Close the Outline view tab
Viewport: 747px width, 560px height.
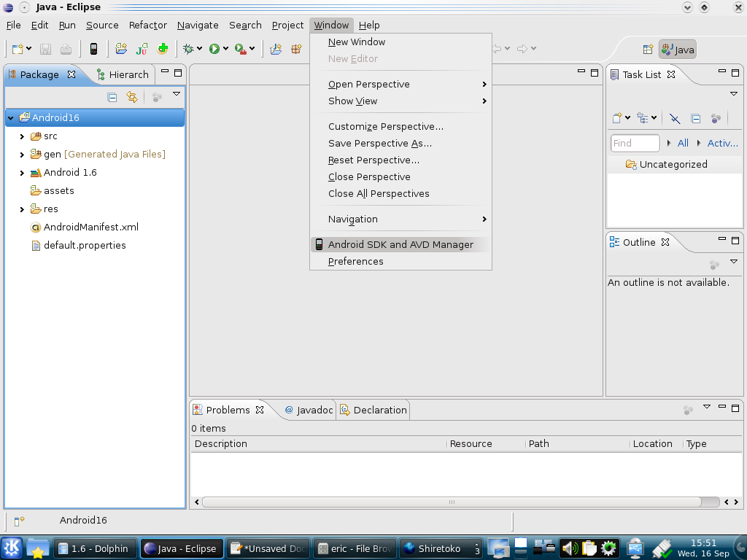665,242
